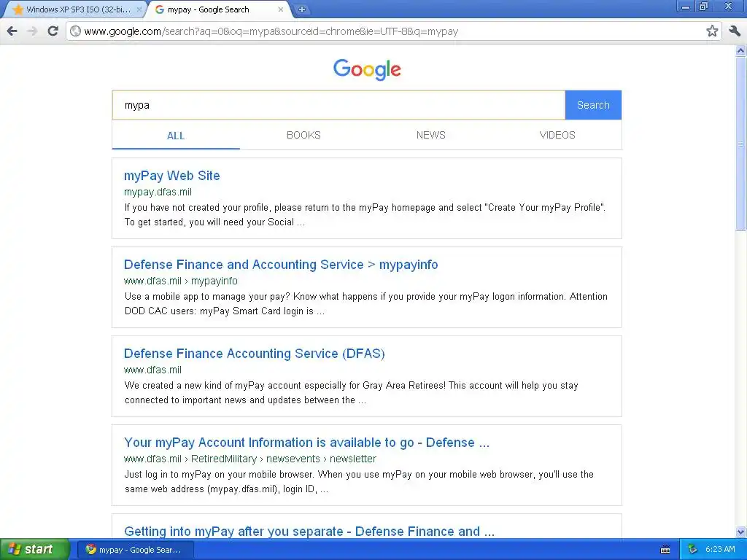Minimize the Chrome window
Viewport: 747px width, 560px height.
(686, 6)
